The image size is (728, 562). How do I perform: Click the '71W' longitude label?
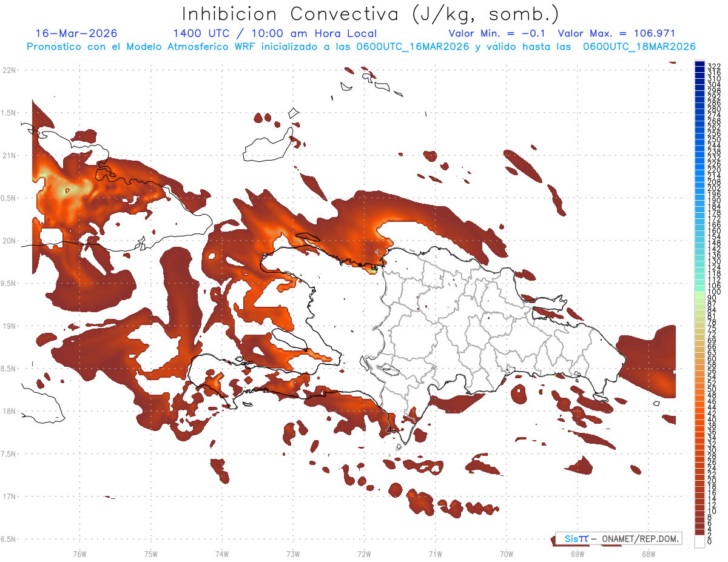tap(435, 554)
